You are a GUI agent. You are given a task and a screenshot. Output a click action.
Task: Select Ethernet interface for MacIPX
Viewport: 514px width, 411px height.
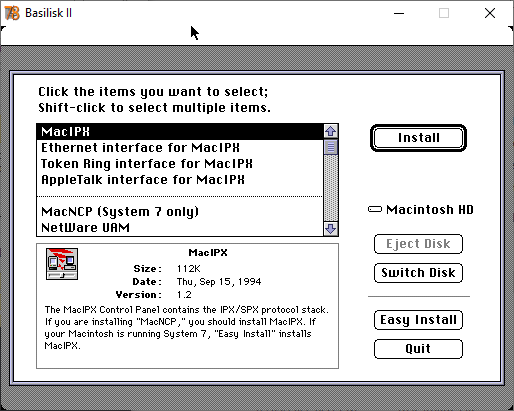(x=180, y=148)
